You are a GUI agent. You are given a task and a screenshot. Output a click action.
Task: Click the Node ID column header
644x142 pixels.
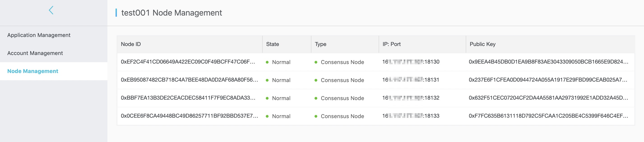coord(131,44)
